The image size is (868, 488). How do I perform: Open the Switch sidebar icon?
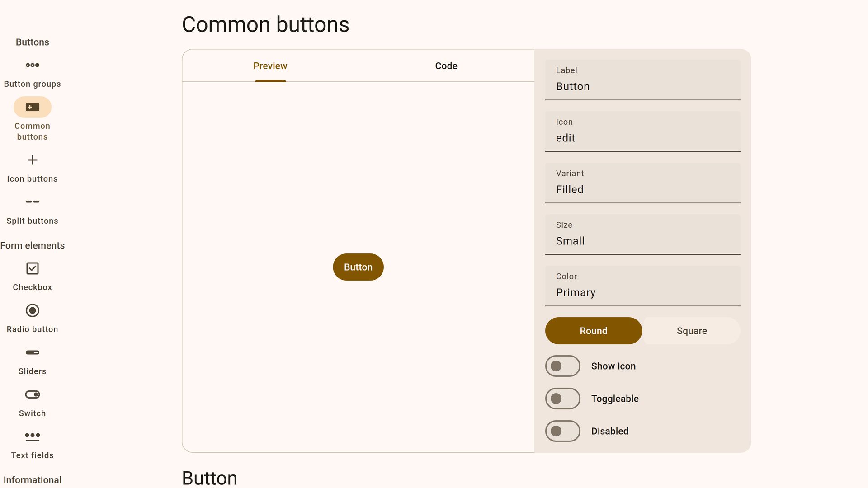[32, 394]
